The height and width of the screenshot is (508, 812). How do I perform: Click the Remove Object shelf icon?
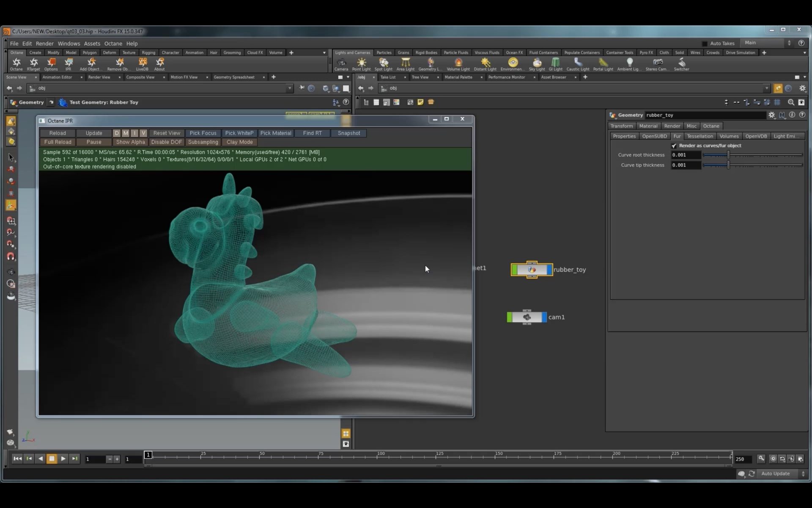click(x=119, y=64)
